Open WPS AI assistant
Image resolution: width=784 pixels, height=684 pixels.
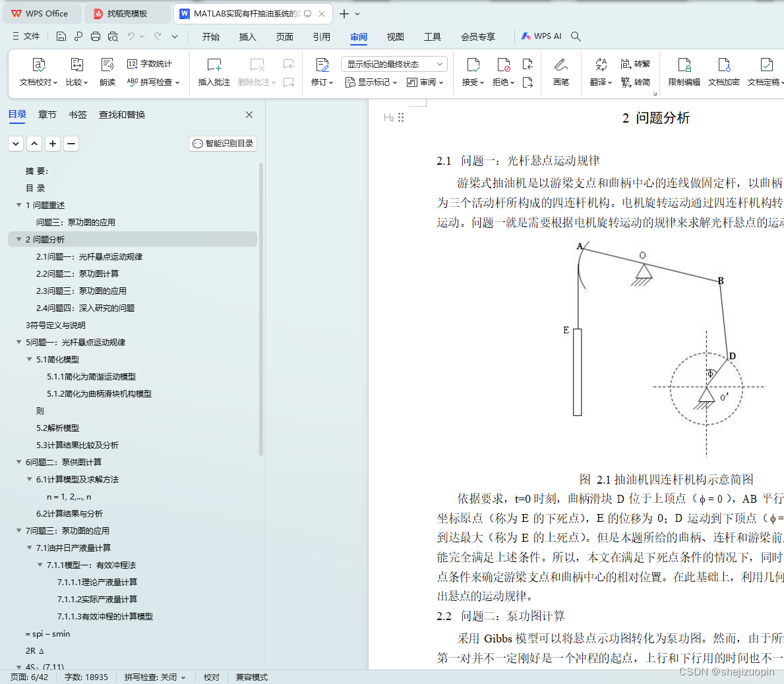pyautogui.click(x=541, y=36)
